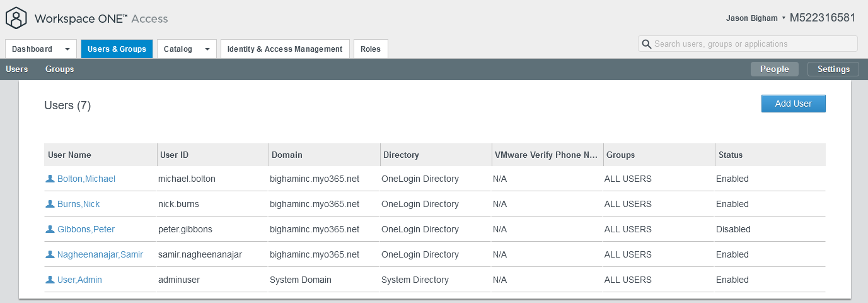Viewport: 868px width, 303px height.
Task: Click the Workspace ONE hexagon logo icon
Action: (x=17, y=18)
